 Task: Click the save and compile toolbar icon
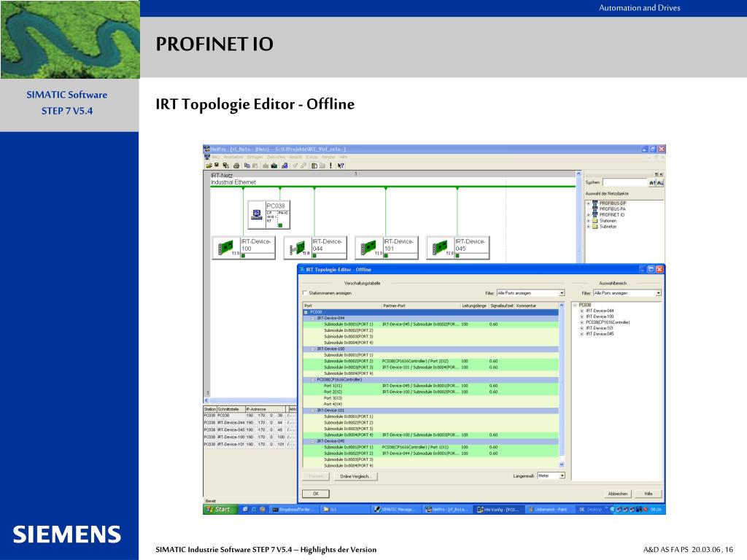tap(225, 166)
